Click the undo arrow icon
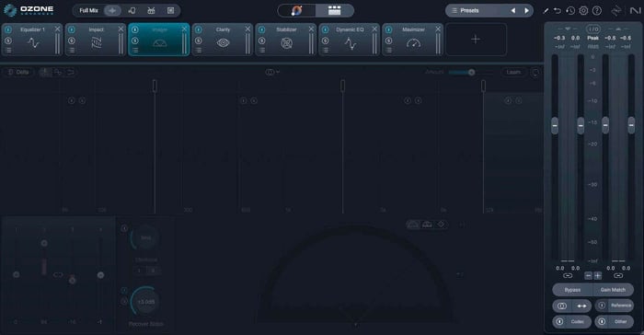The height and width of the screenshot is (335, 644). [x=558, y=11]
